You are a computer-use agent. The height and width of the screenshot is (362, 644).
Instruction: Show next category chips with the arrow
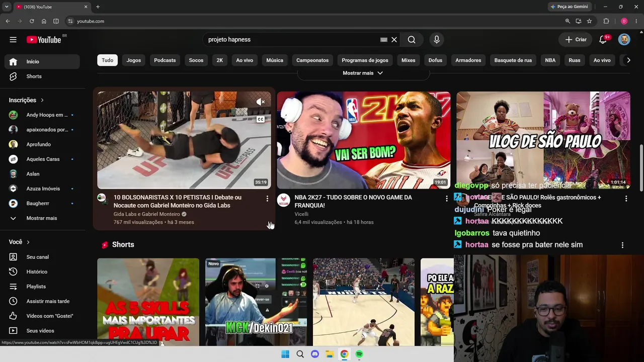pos(628,60)
